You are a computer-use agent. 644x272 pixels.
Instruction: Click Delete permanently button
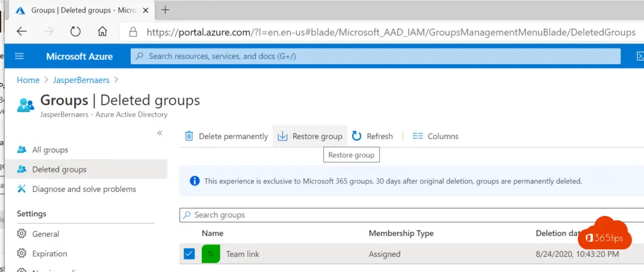point(226,136)
